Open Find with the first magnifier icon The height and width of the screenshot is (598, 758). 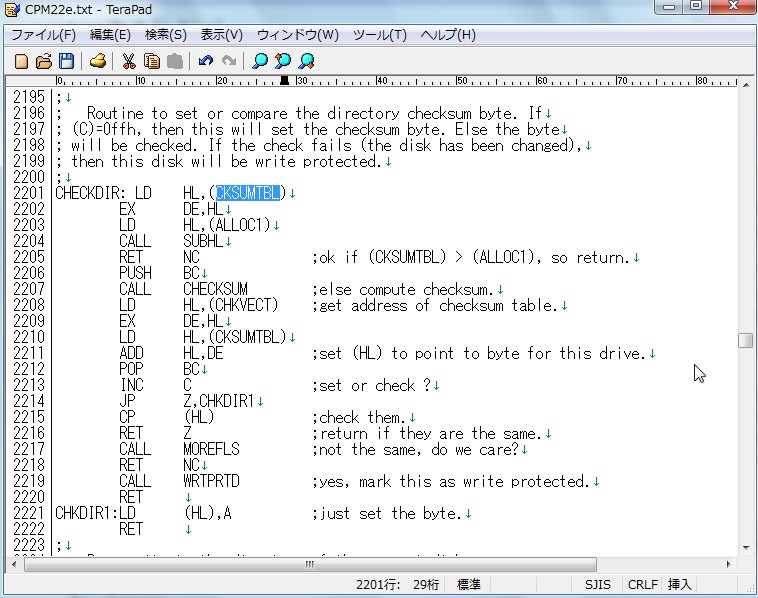point(260,61)
